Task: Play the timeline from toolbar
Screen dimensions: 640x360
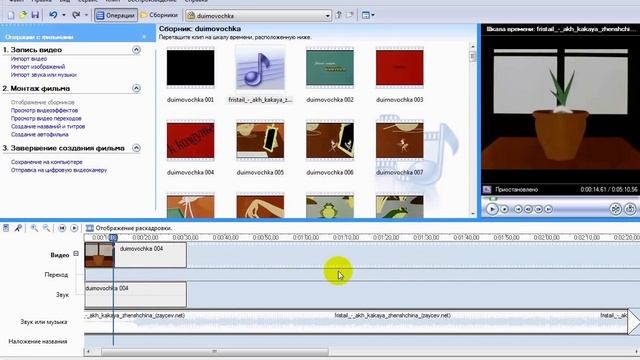Action: click(x=74, y=228)
